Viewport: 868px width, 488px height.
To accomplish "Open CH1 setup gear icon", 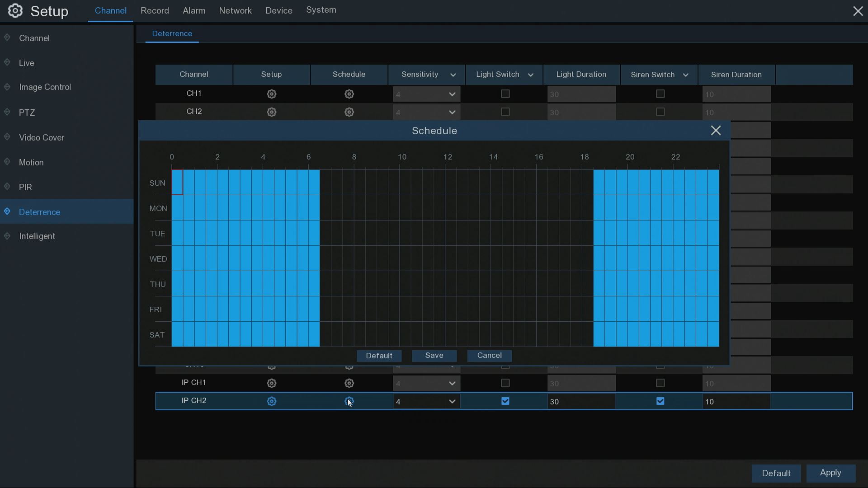I will pos(271,94).
